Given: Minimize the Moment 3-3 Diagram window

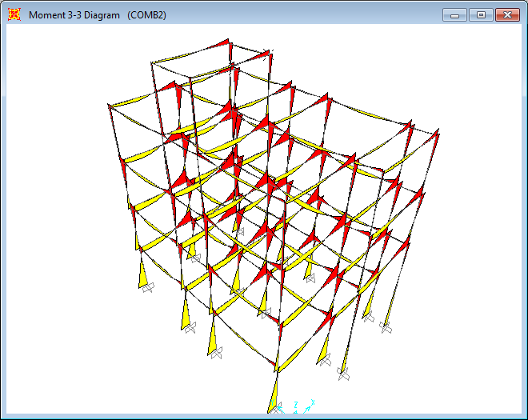Looking at the screenshot, I should (455, 14).
